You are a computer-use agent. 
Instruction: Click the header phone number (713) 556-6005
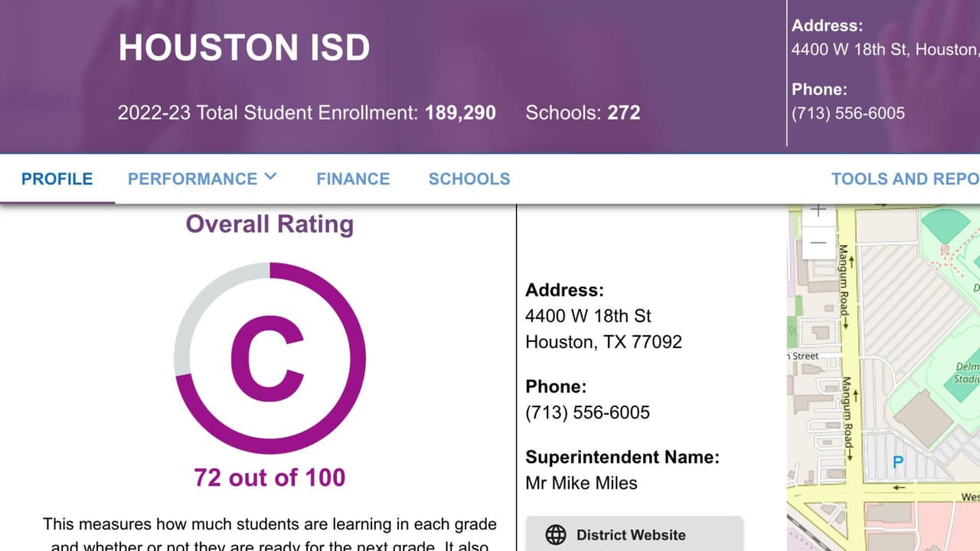tap(848, 113)
